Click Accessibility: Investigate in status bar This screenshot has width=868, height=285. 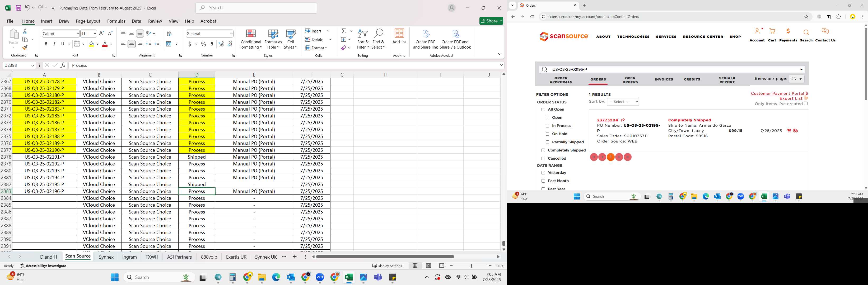click(43, 266)
